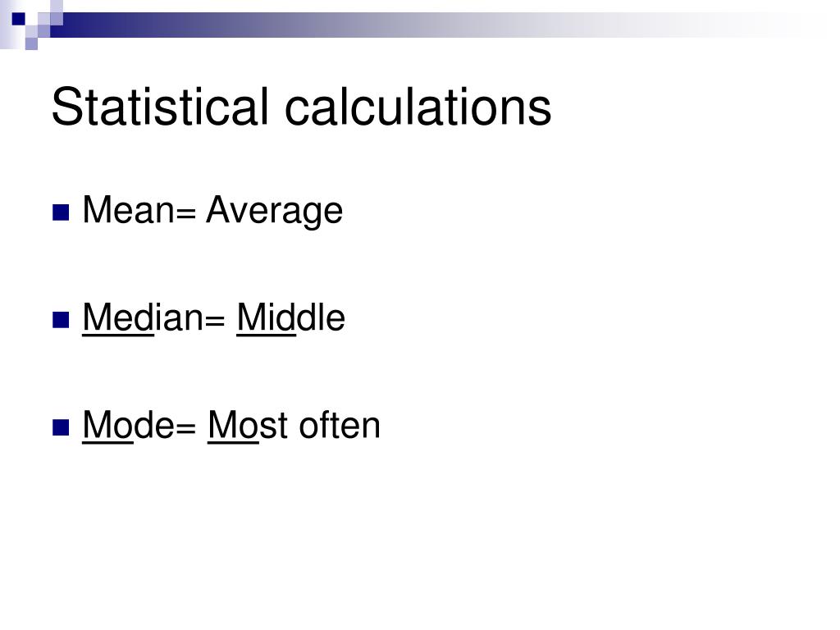Click the word Median
The width and height of the screenshot is (840, 630).
143,317
